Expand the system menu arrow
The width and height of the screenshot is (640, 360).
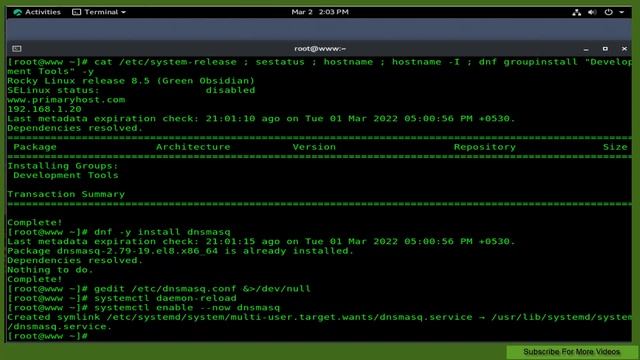[622, 12]
